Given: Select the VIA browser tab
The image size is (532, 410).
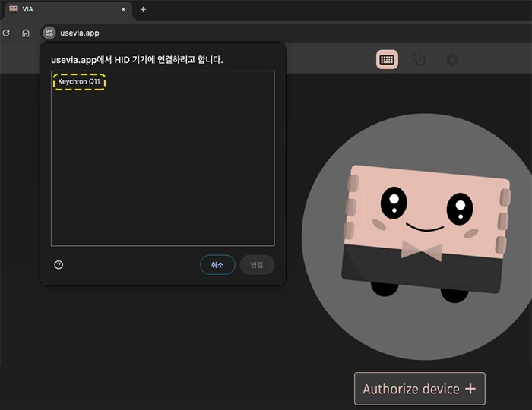Looking at the screenshot, I should 68,9.
